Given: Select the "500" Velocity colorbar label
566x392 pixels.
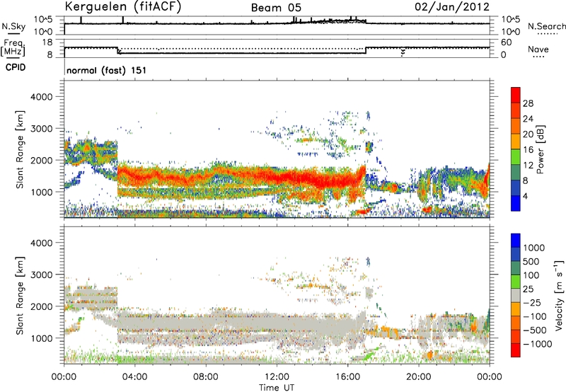Looking at the screenshot, I should pos(531,261).
